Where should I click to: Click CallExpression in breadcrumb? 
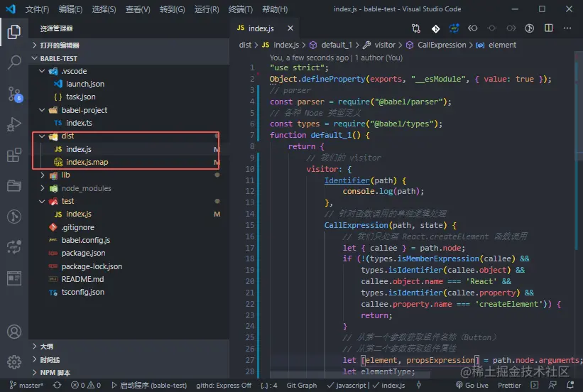click(x=442, y=45)
